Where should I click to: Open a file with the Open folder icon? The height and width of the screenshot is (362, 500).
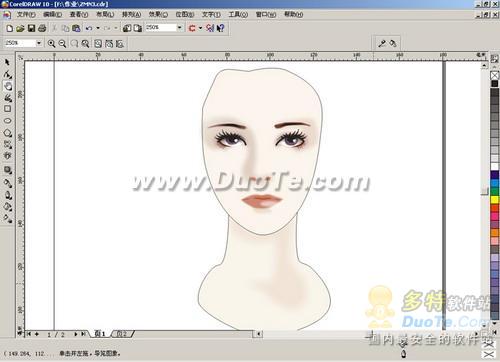pyautogui.click(x=20, y=28)
